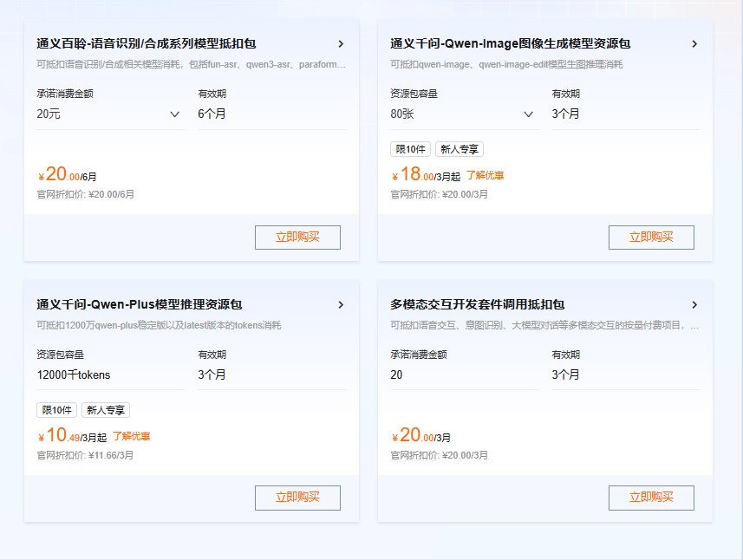This screenshot has height=560, width=743.
Task: Open 了解优惠 link under Qwen-Plus price
Action: pos(131,436)
